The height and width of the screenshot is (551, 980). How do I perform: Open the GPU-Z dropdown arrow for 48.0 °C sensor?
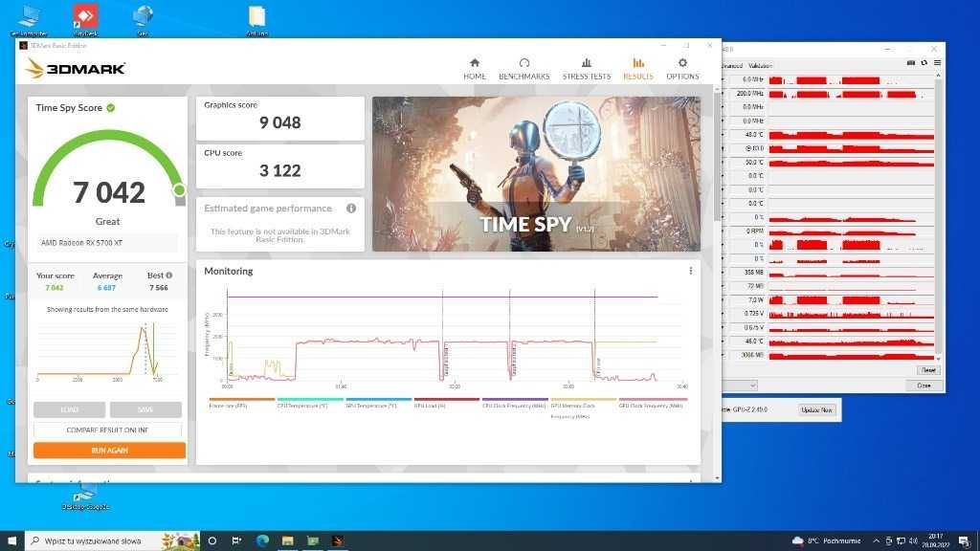click(x=724, y=135)
